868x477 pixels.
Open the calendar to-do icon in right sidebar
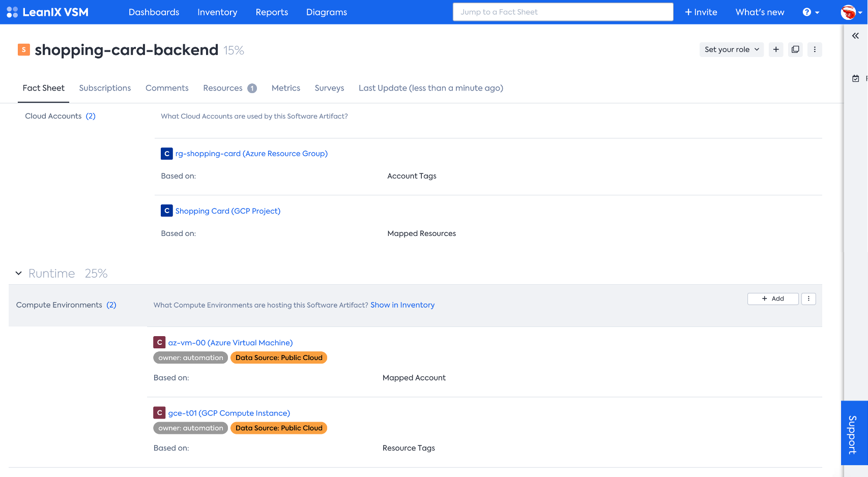click(856, 78)
